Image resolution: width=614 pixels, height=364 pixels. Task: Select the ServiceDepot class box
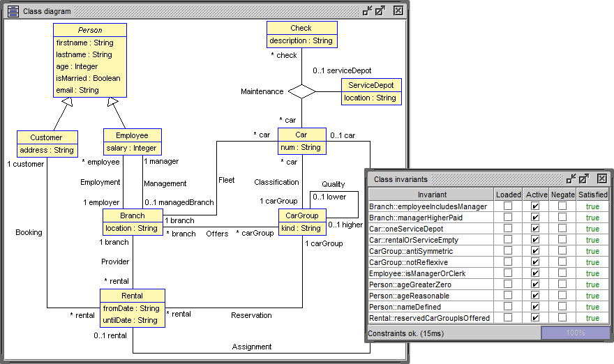pos(371,91)
